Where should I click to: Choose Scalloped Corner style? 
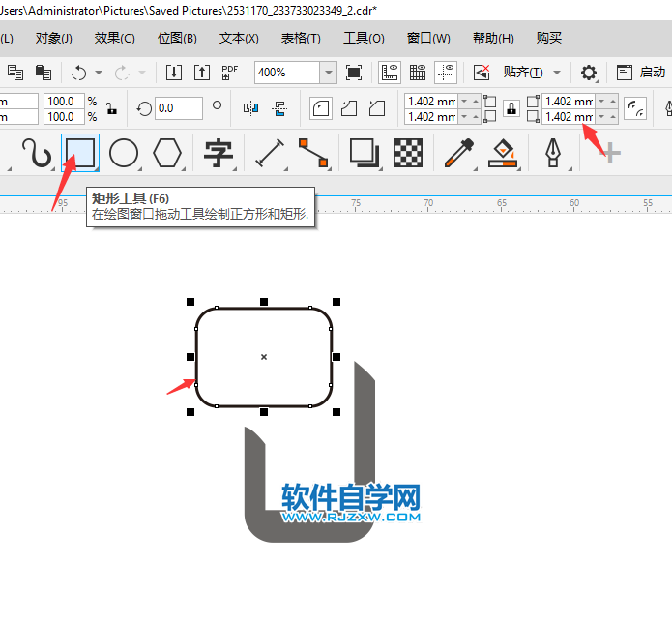tap(349, 108)
